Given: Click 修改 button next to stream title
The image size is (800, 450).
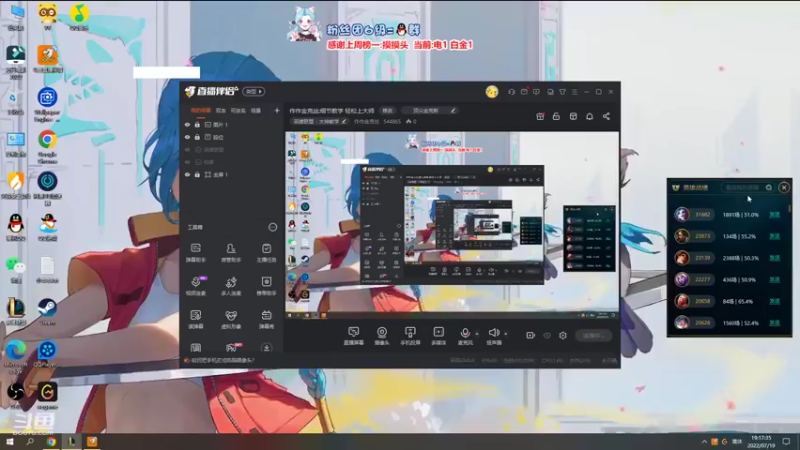Looking at the screenshot, I should click(x=388, y=110).
